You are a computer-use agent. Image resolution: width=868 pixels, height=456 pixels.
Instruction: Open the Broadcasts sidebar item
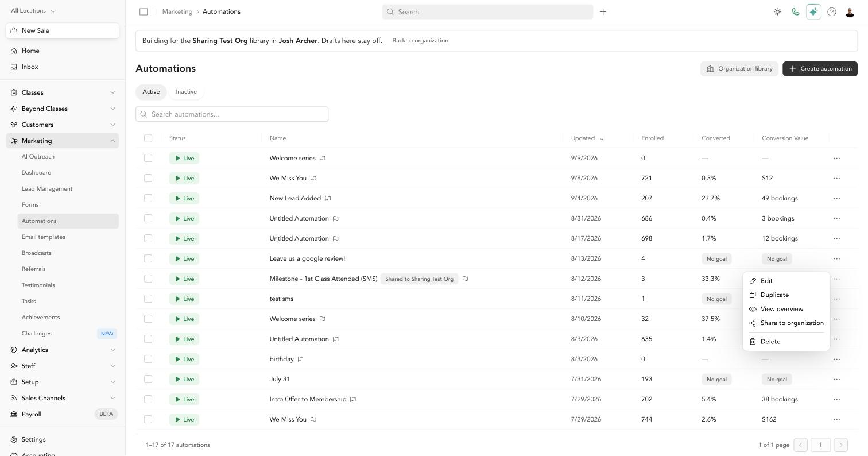point(68,253)
